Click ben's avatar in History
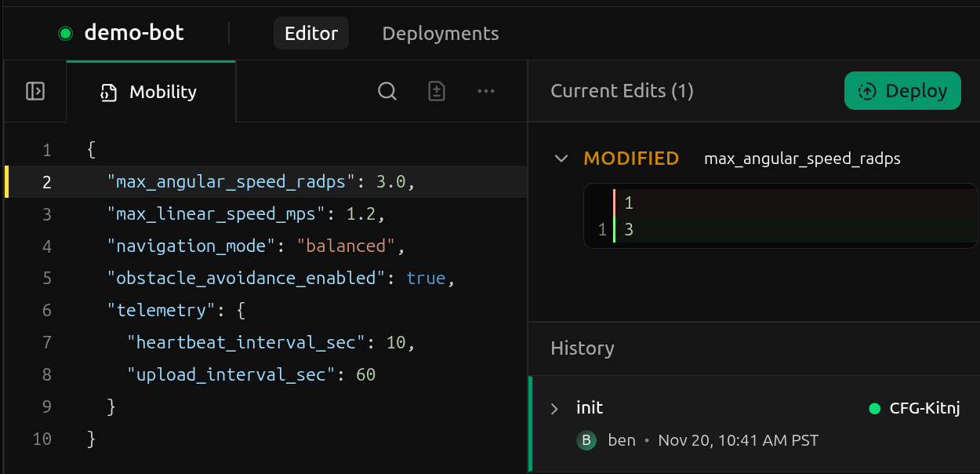 point(586,440)
